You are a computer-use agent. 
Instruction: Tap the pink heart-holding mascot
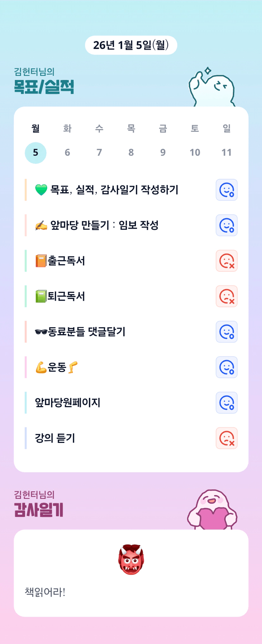coord(212,510)
